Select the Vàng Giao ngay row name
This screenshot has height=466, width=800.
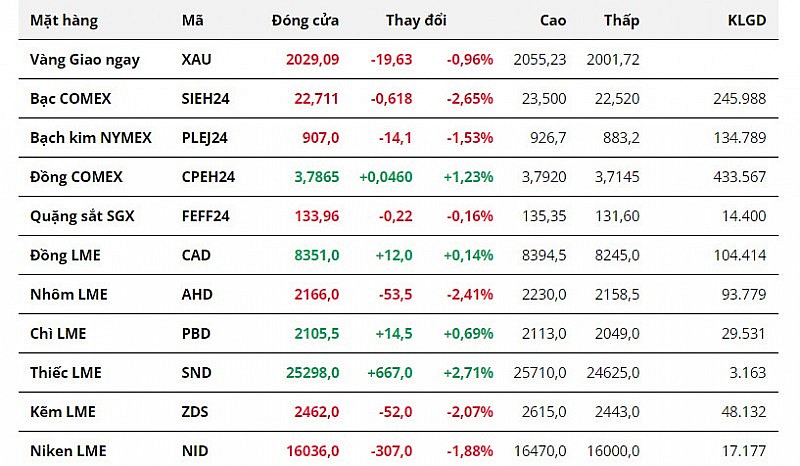coord(85,59)
